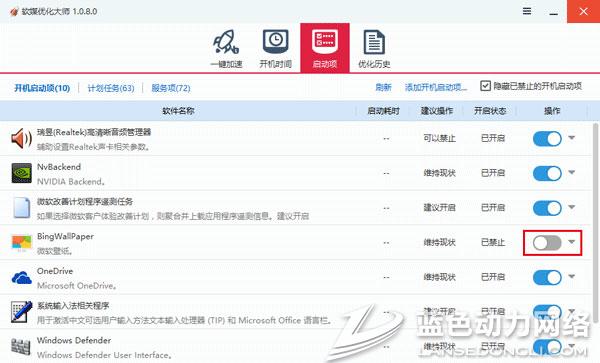This screenshot has width=600, height=363.
Task: Select the 启动项 tab icon
Action: click(x=325, y=48)
